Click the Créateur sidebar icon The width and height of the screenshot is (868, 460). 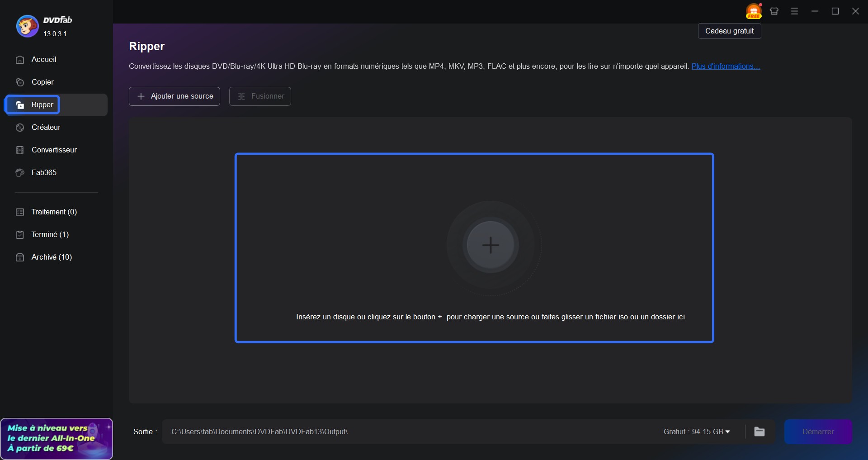click(20, 128)
